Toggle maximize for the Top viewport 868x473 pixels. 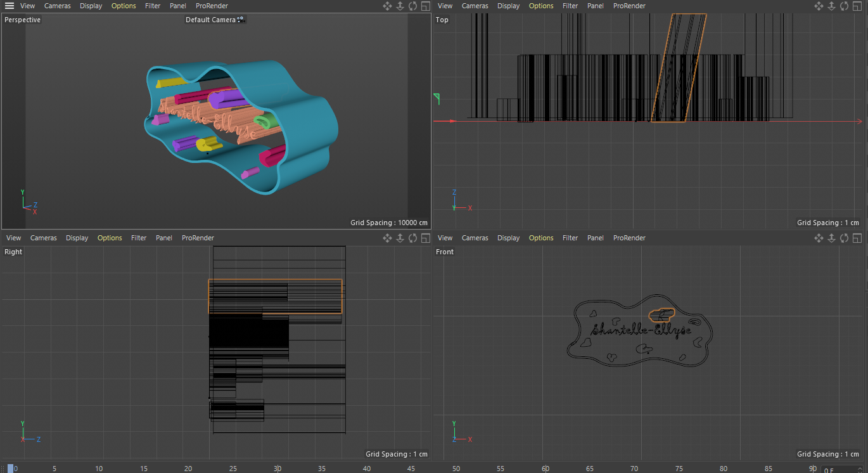pos(857,6)
